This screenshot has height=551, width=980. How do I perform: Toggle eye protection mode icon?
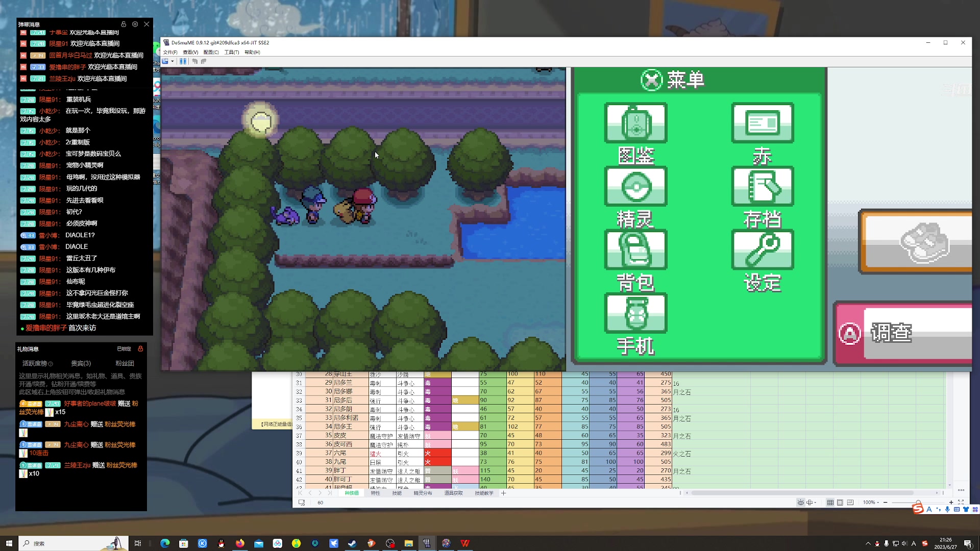[801, 503]
